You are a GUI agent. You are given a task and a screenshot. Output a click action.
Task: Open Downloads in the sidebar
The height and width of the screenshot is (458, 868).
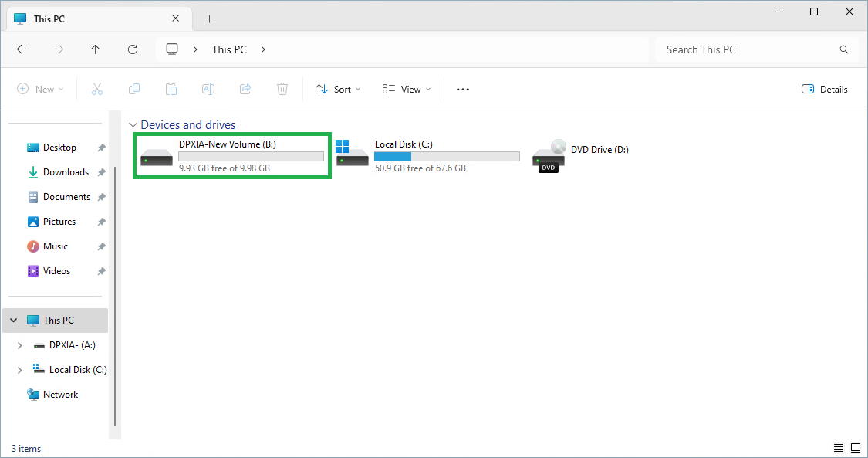point(66,172)
